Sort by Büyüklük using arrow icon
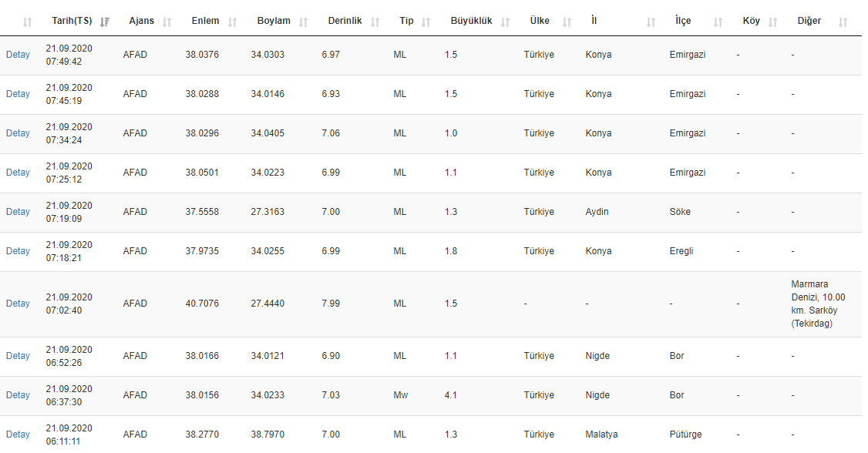The image size is (868, 453). click(506, 22)
